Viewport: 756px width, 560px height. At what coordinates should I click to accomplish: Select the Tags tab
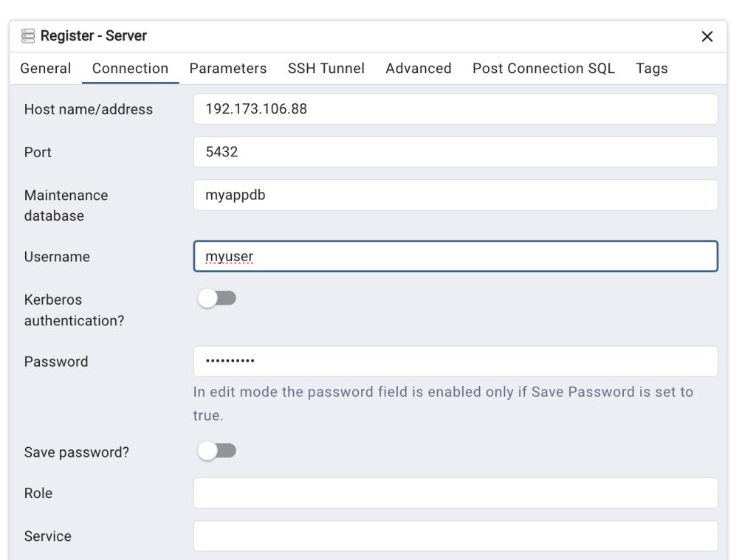(651, 69)
